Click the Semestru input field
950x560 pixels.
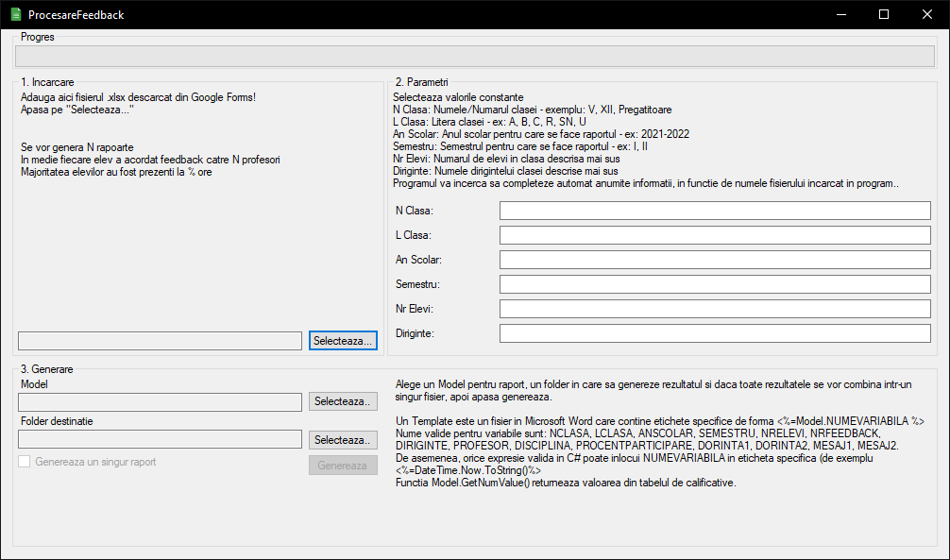(x=714, y=283)
